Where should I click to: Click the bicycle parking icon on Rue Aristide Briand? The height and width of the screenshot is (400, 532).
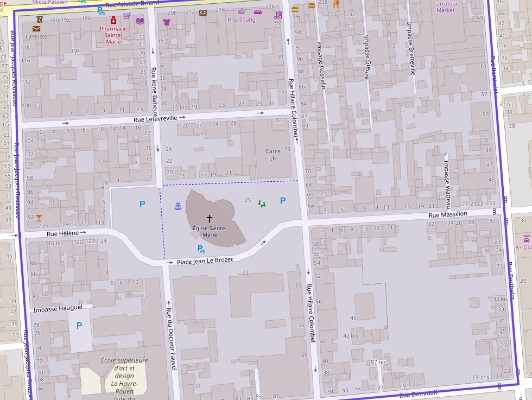pyautogui.click(x=101, y=10)
